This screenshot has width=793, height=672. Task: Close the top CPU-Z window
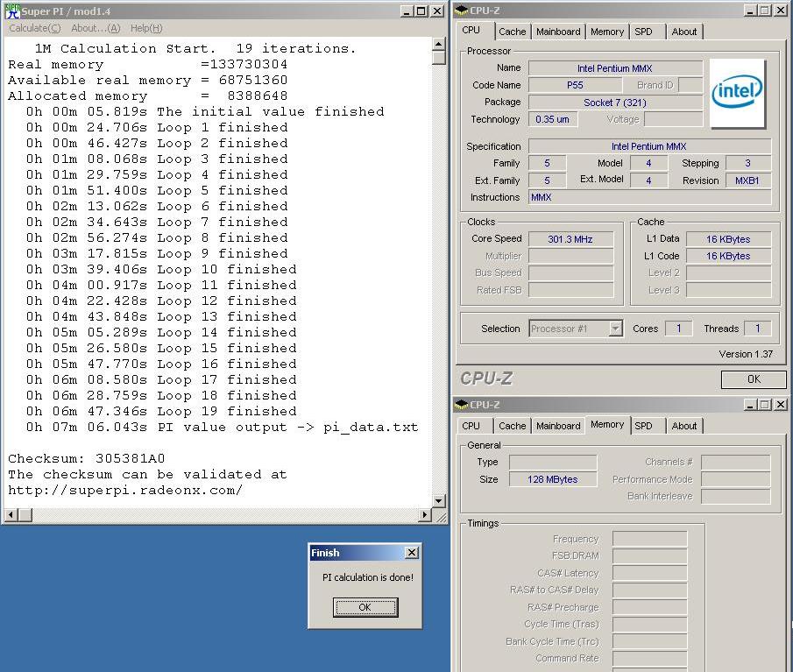click(x=781, y=11)
